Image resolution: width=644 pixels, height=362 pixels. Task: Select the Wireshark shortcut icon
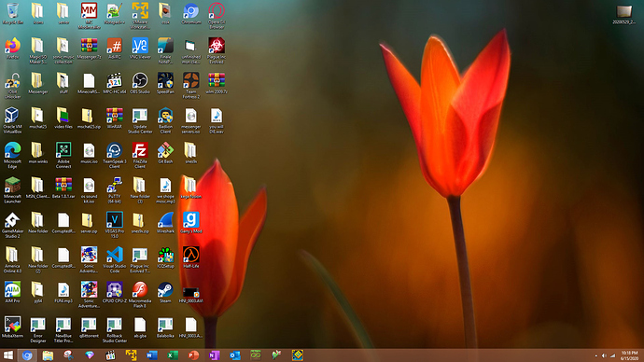[165, 223]
